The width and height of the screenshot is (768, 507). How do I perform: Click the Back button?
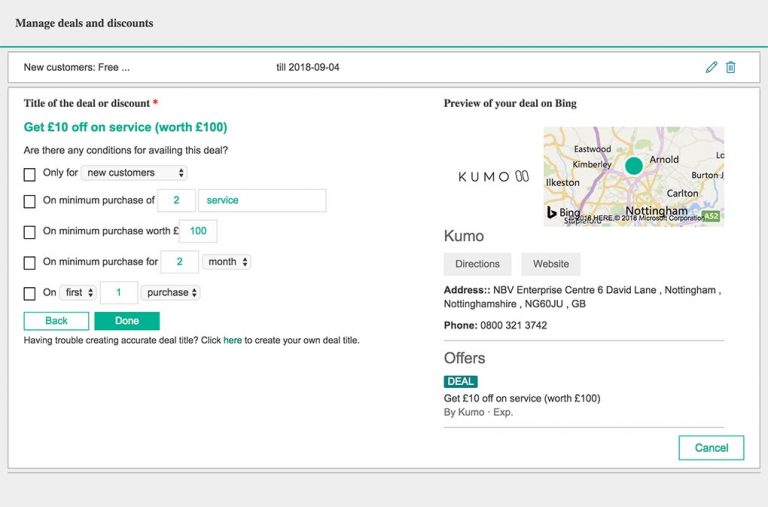pos(56,321)
